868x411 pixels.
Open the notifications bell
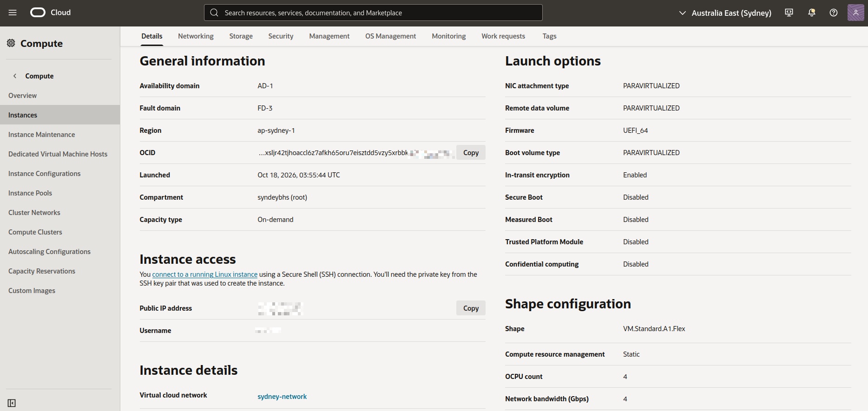812,13
